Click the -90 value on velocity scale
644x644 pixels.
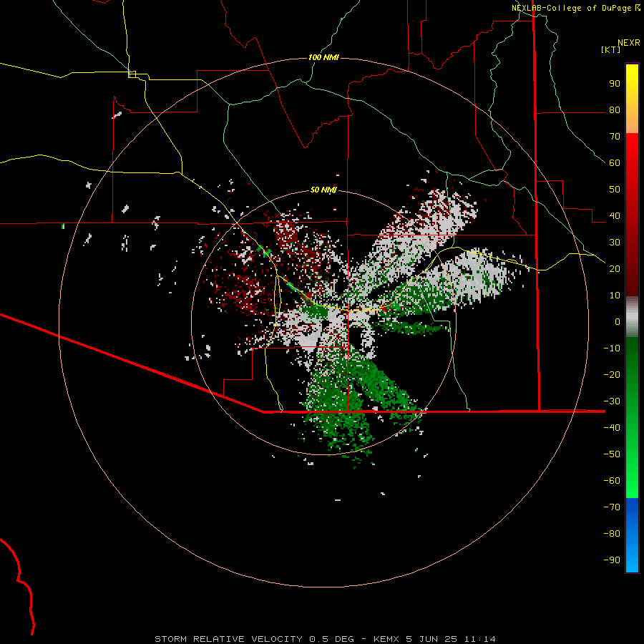click(x=612, y=560)
